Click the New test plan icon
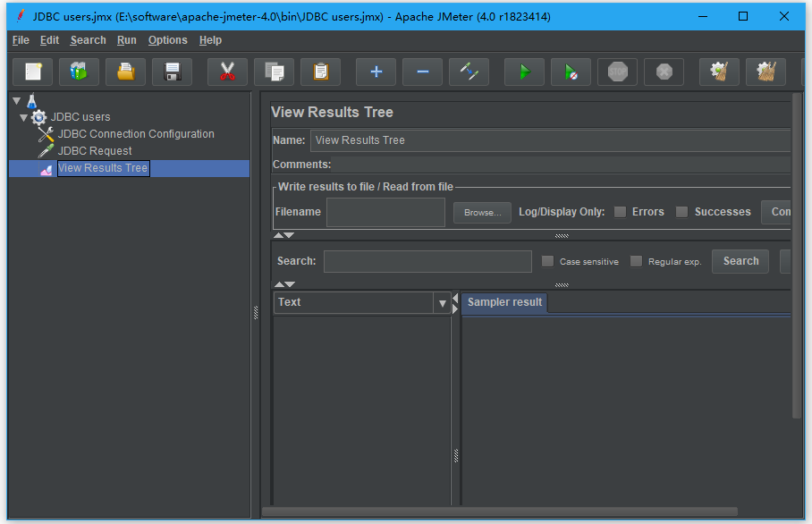812x524 pixels. click(33, 72)
